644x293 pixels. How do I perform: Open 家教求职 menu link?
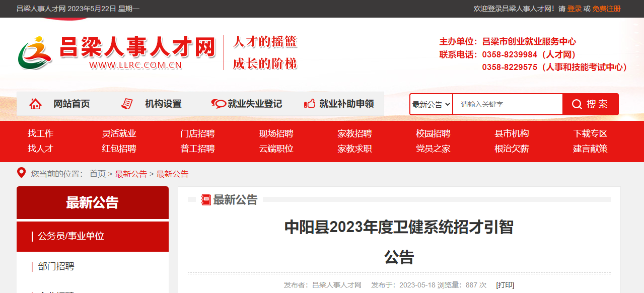coord(354,149)
